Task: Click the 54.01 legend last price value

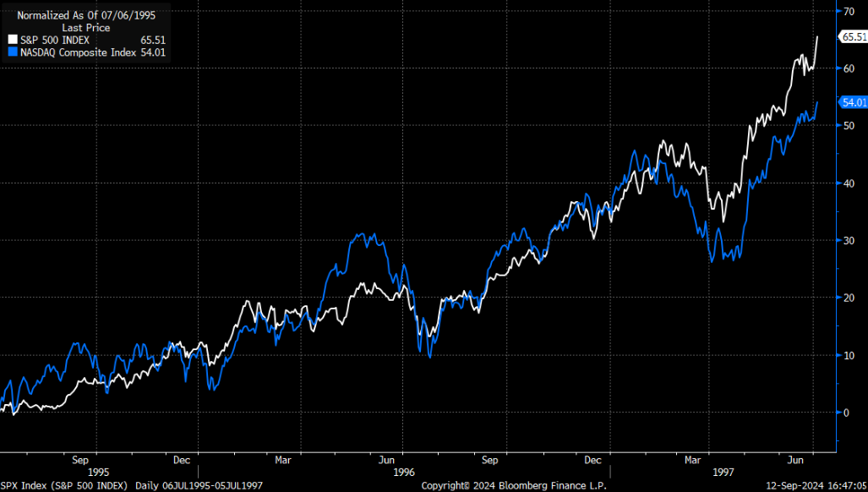Action: tap(153, 52)
